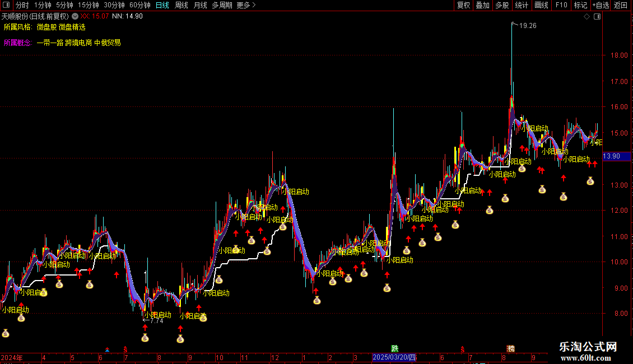Click the money bag icon at bottom-left corner
The image size is (633, 364).
(6, 333)
